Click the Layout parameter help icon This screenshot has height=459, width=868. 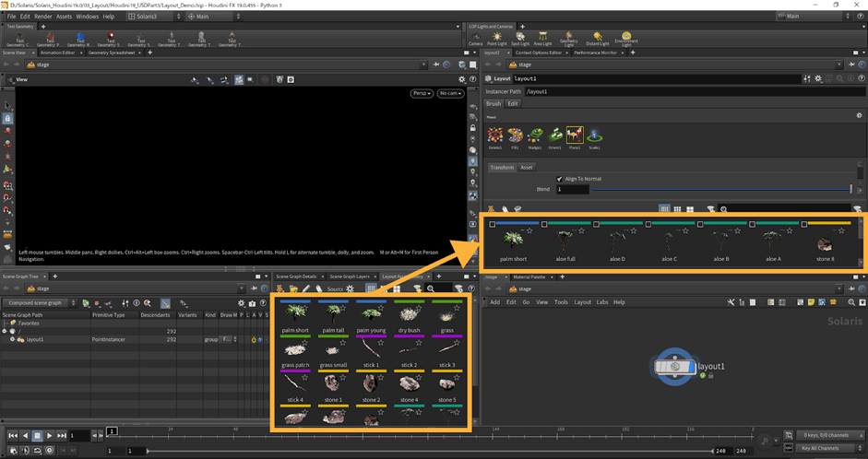(x=862, y=79)
